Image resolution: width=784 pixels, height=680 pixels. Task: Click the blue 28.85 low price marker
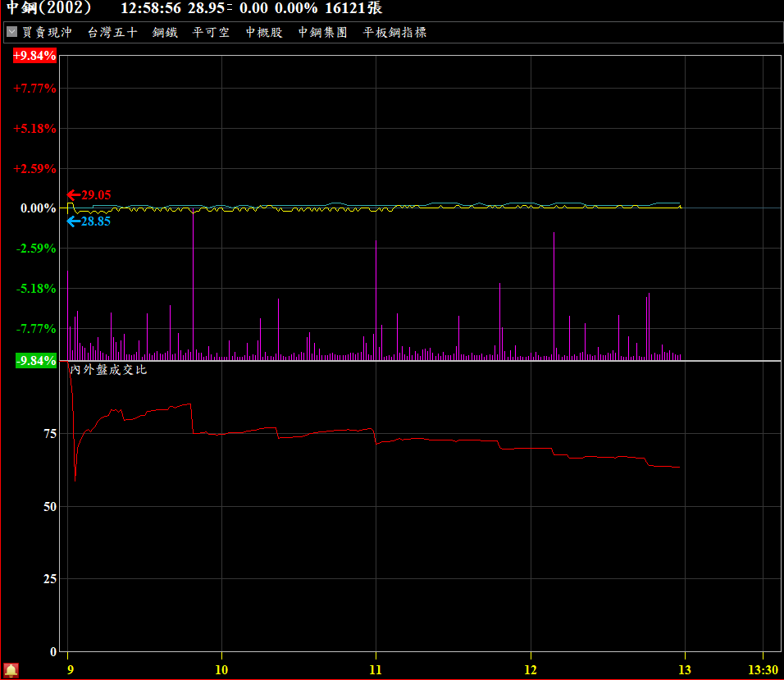point(89,221)
